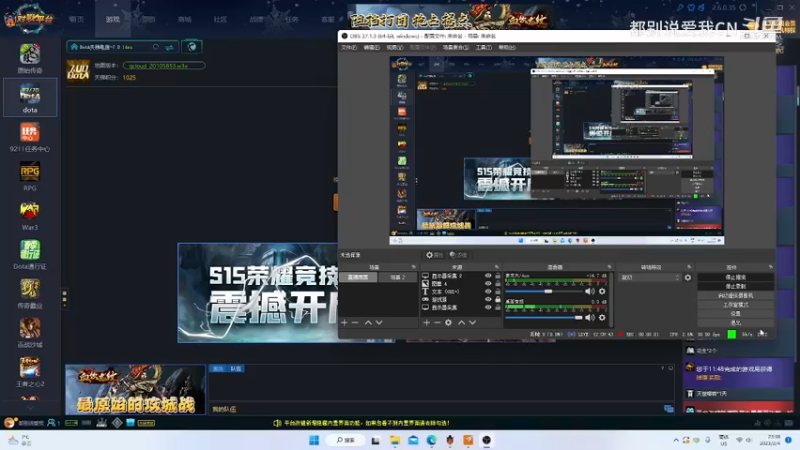Mute the 麦克风/Aux speaker icon

coord(590,291)
